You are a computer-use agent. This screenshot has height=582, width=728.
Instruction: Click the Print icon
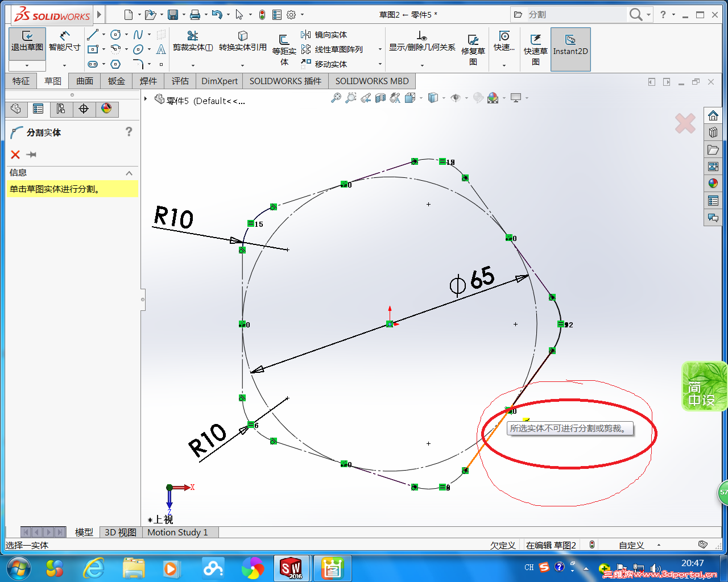click(195, 15)
